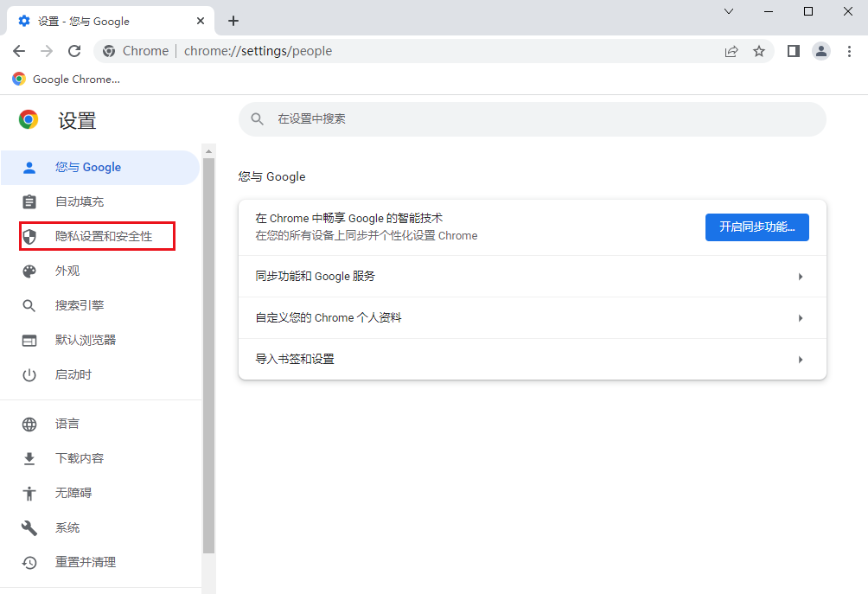Click the sidebar scrollbar up arrow
This screenshot has height=594, width=868.
click(208, 151)
